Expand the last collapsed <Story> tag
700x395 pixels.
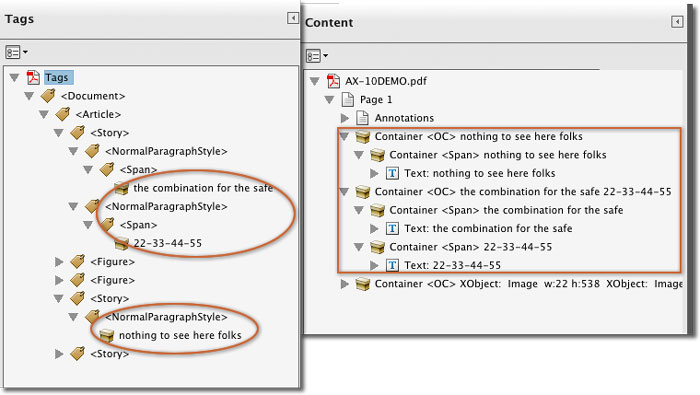tap(59, 354)
